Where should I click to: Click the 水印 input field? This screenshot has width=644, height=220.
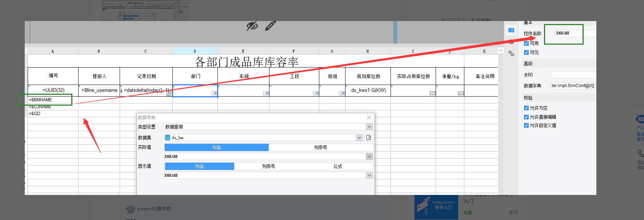[x=573, y=75]
